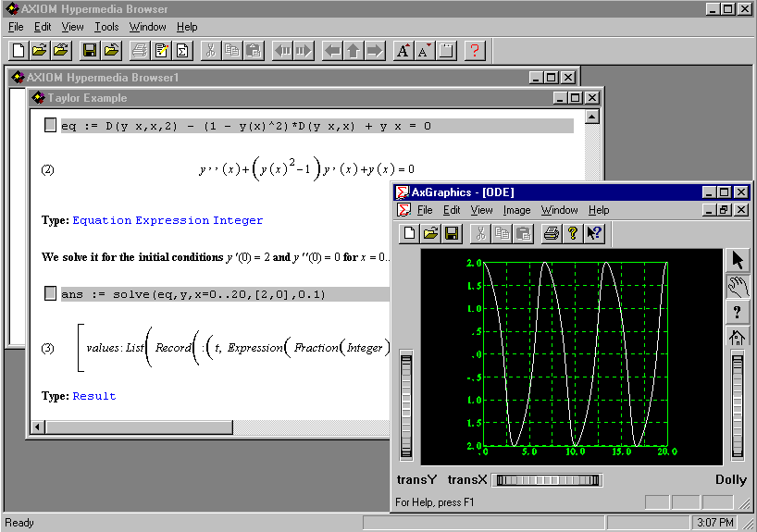The width and height of the screenshot is (757, 532).
Task: Click the home view icon in AxGraphics
Action: pyautogui.click(x=738, y=338)
